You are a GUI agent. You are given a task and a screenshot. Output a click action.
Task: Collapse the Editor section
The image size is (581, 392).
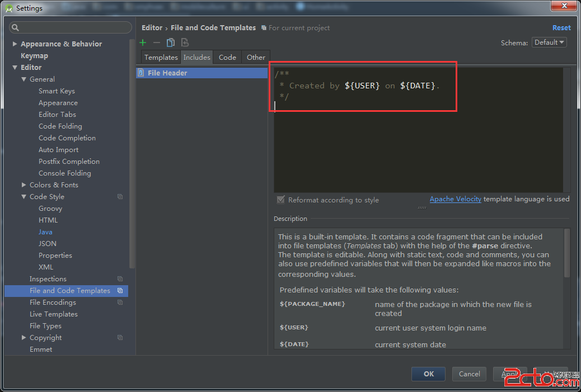(x=15, y=67)
